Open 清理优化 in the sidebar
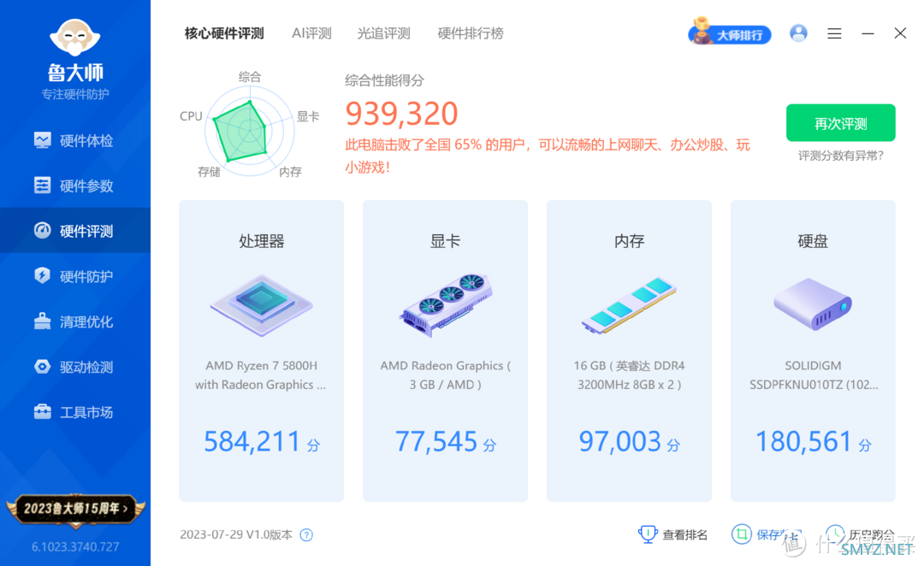 (x=74, y=321)
